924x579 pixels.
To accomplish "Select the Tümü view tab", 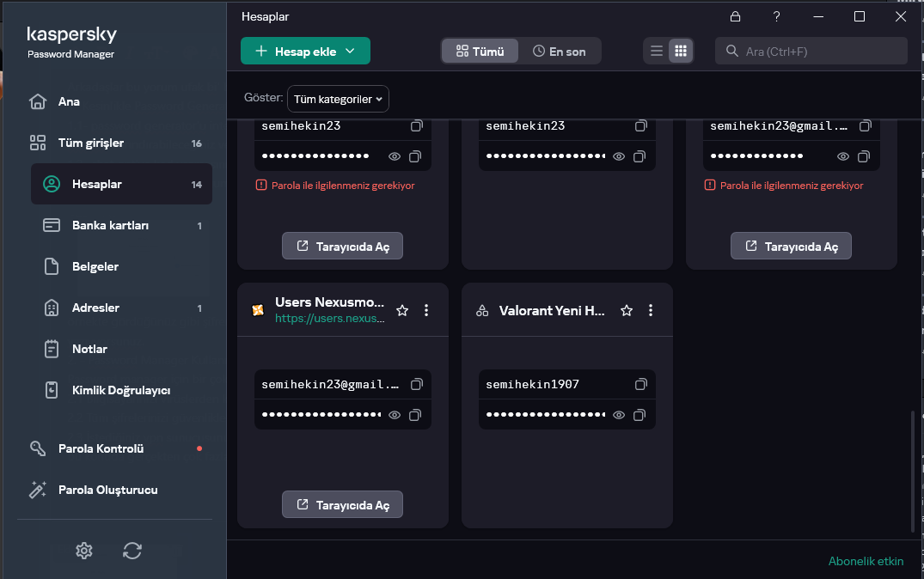I will pos(480,52).
